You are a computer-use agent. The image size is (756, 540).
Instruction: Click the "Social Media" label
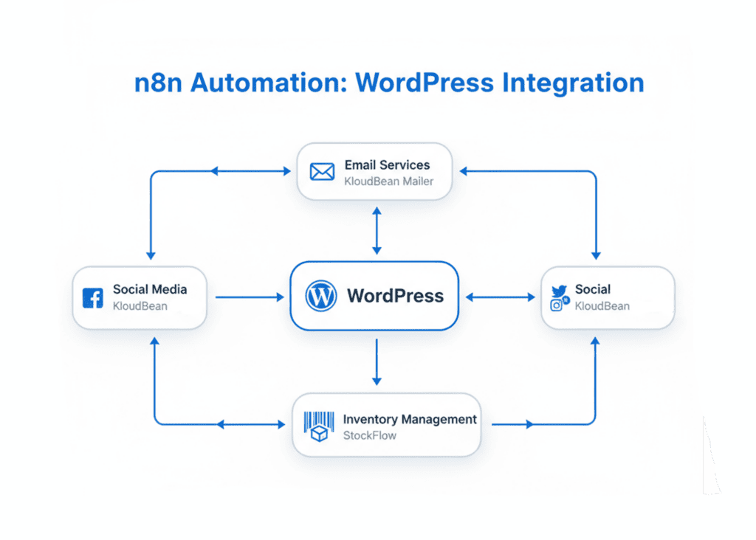pos(150,289)
